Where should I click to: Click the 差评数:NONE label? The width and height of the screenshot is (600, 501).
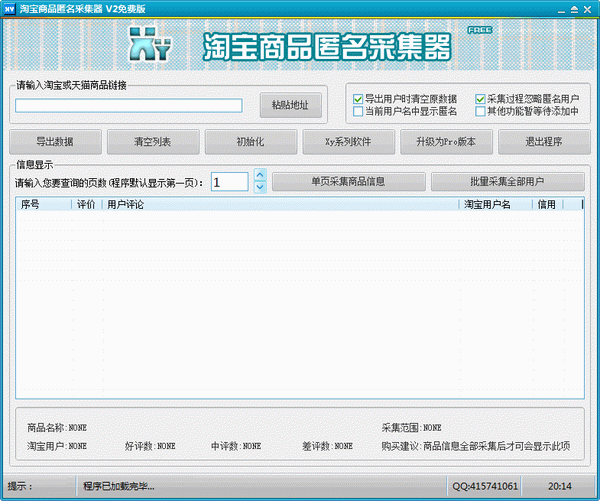[328, 446]
